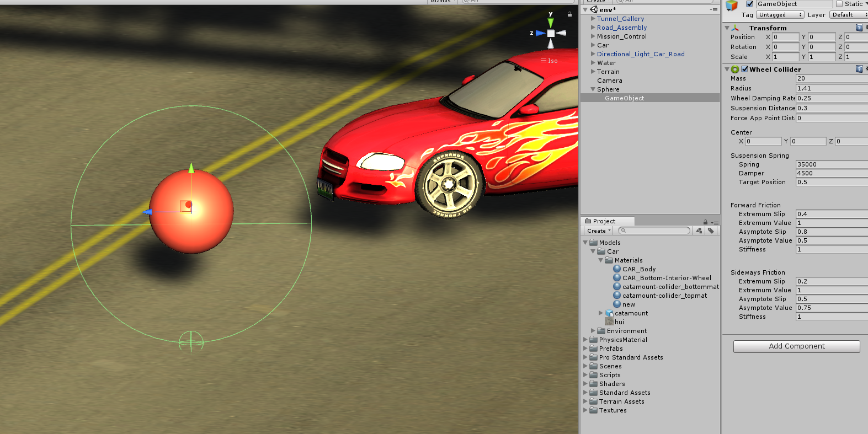Open the Project panel options menu

pyautogui.click(x=715, y=223)
